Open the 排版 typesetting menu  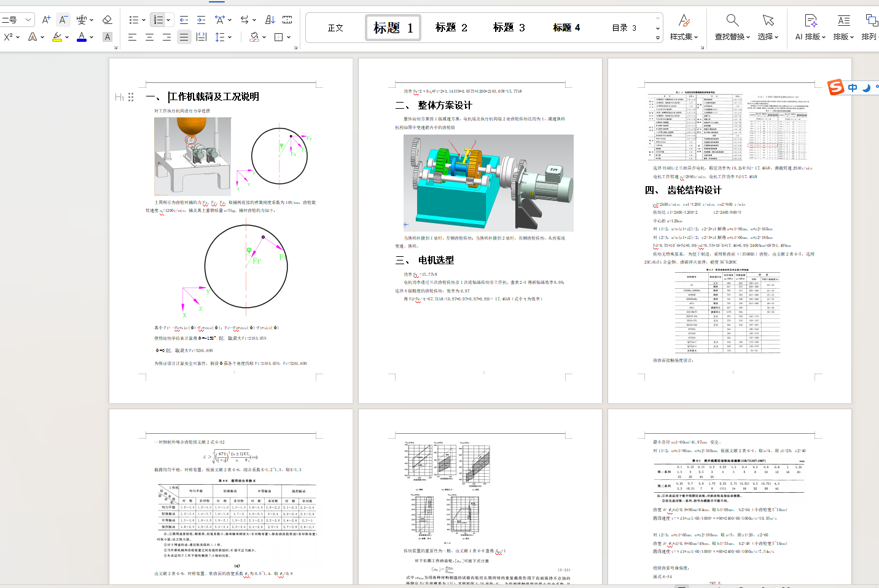click(x=844, y=28)
